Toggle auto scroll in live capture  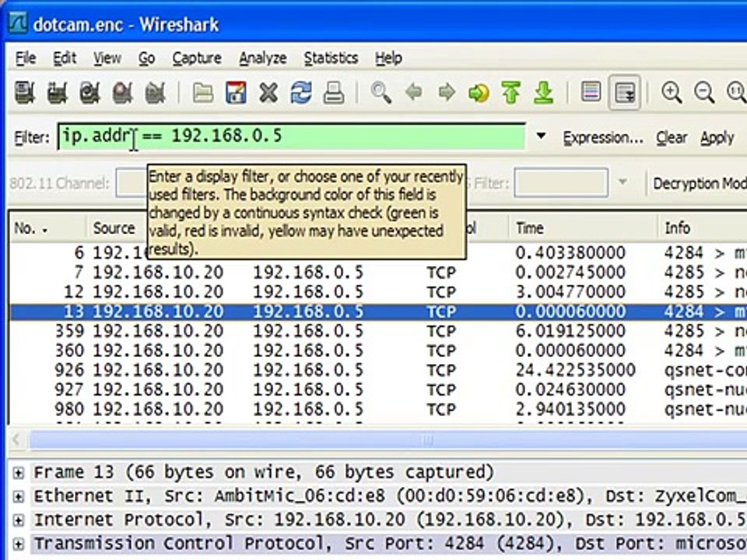pos(625,93)
